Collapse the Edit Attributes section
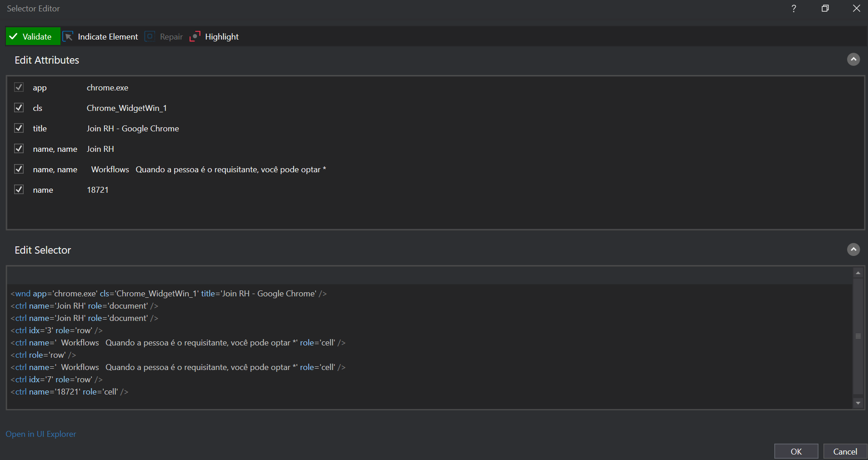This screenshot has width=868, height=460. (853, 60)
